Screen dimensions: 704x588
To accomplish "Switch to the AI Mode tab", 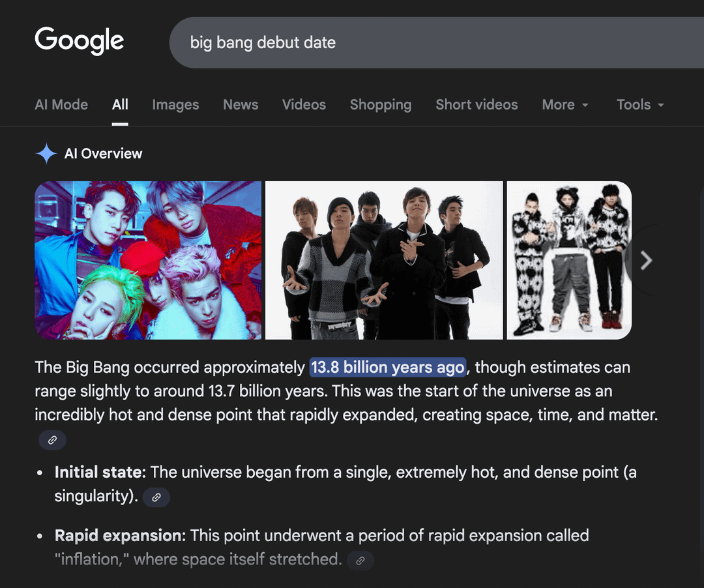I will point(61,105).
